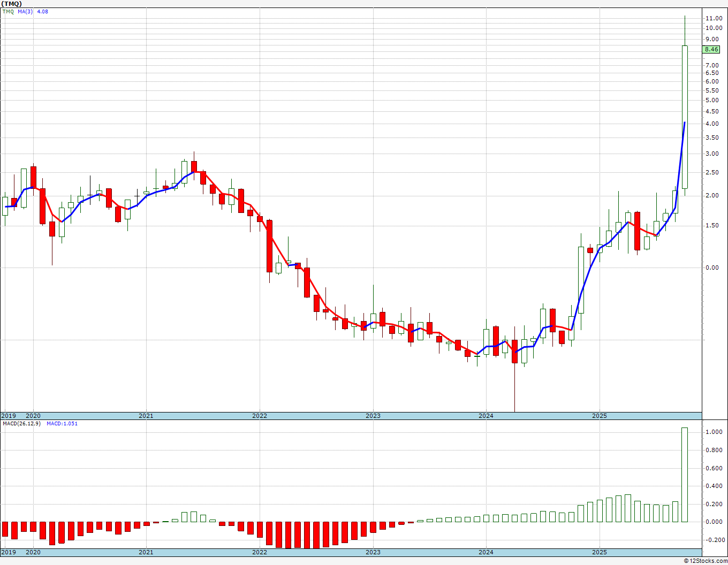The width and height of the screenshot is (728, 565).
Task: Click the 3.50 price axis label
Action: click(x=712, y=138)
